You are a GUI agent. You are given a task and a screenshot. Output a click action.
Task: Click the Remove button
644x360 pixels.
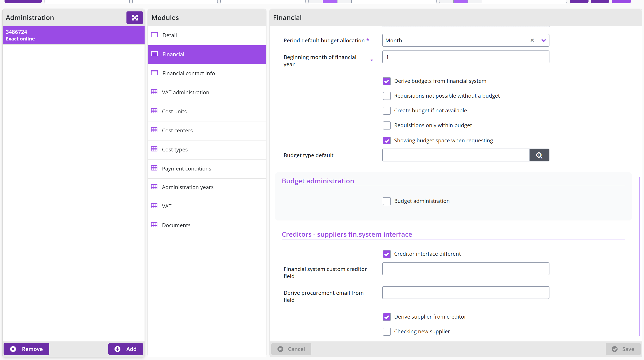[26, 349]
